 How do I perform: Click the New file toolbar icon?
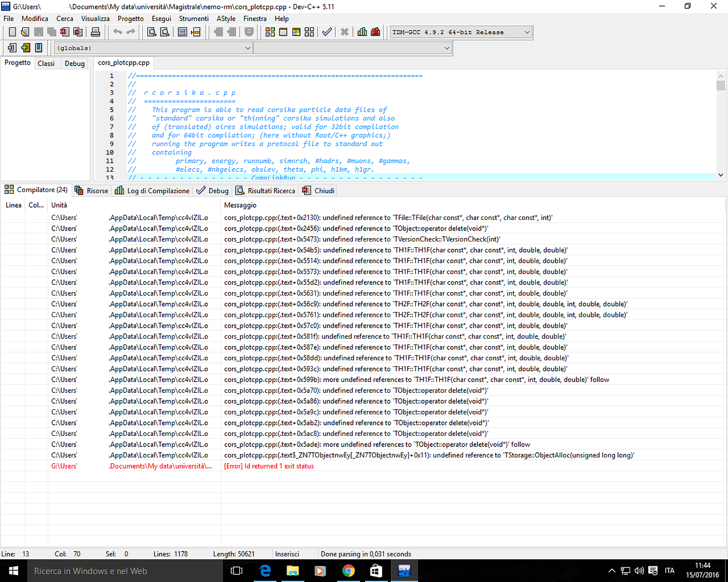point(12,32)
